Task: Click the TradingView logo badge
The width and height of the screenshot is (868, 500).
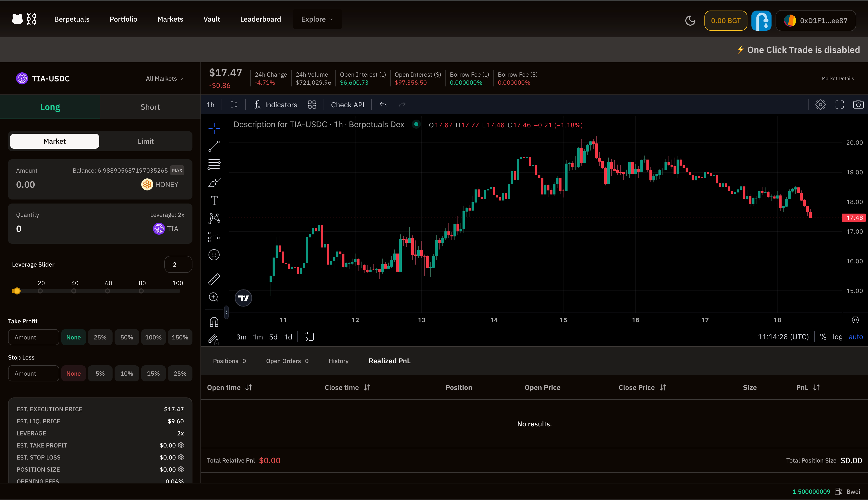Action: [x=243, y=298]
